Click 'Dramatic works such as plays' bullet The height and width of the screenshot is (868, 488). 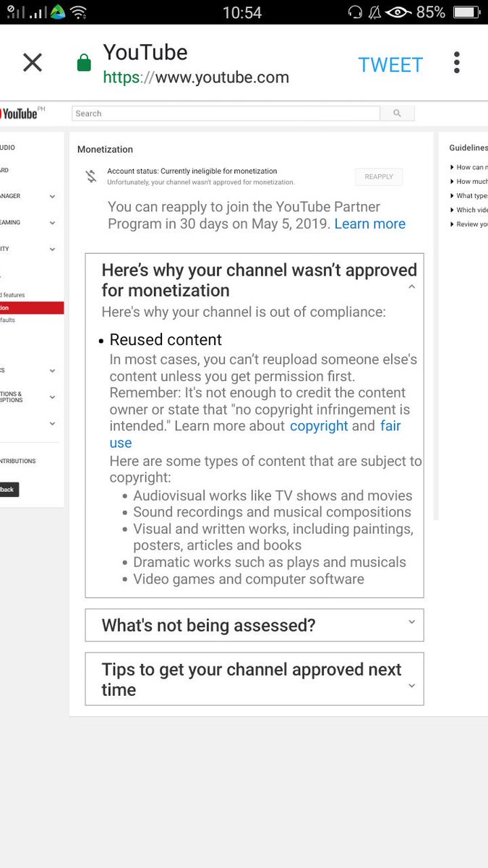click(x=270, y=562)
